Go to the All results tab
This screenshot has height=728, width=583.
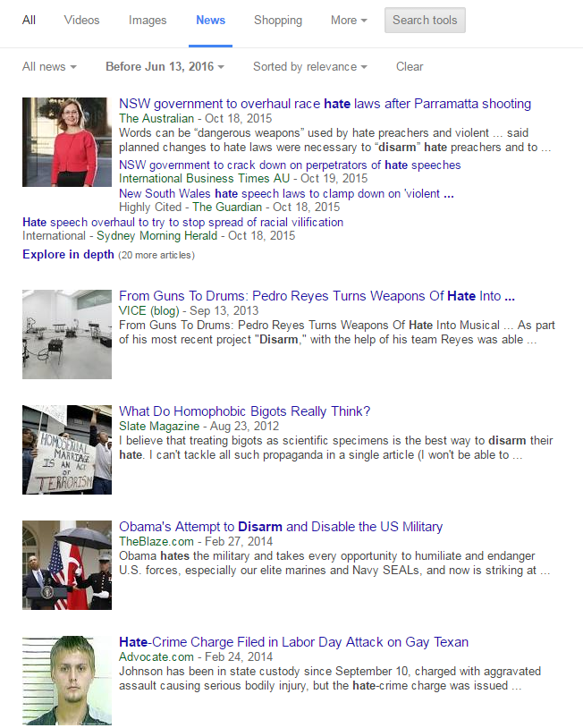click(30, 20)
